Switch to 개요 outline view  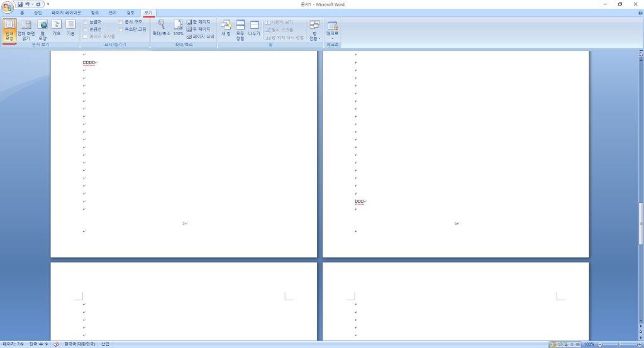pyautogui.click(x=57, y=28)
